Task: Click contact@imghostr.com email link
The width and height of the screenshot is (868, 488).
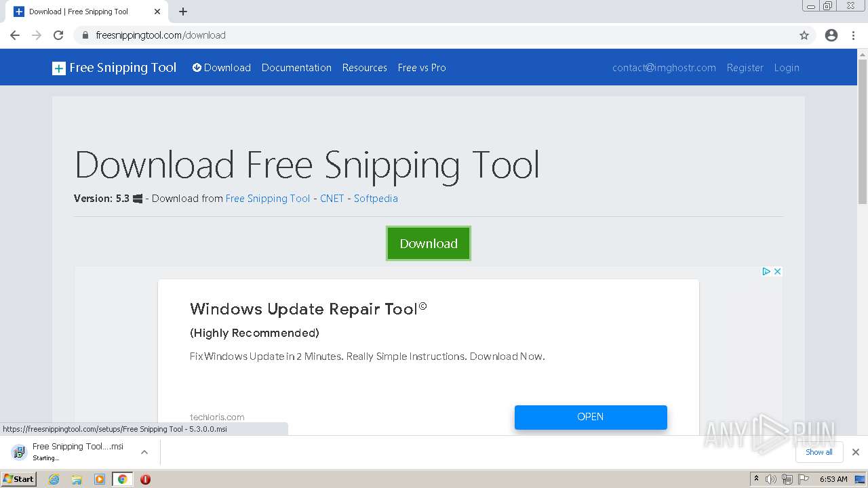Action: pos(664,68)
